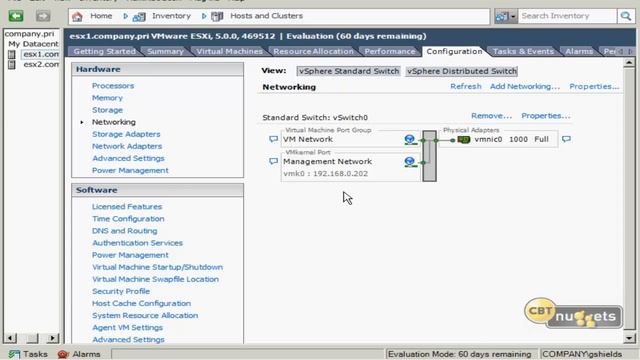
Task: Open Alarms in status bar
Action: (x=79, y=354)
